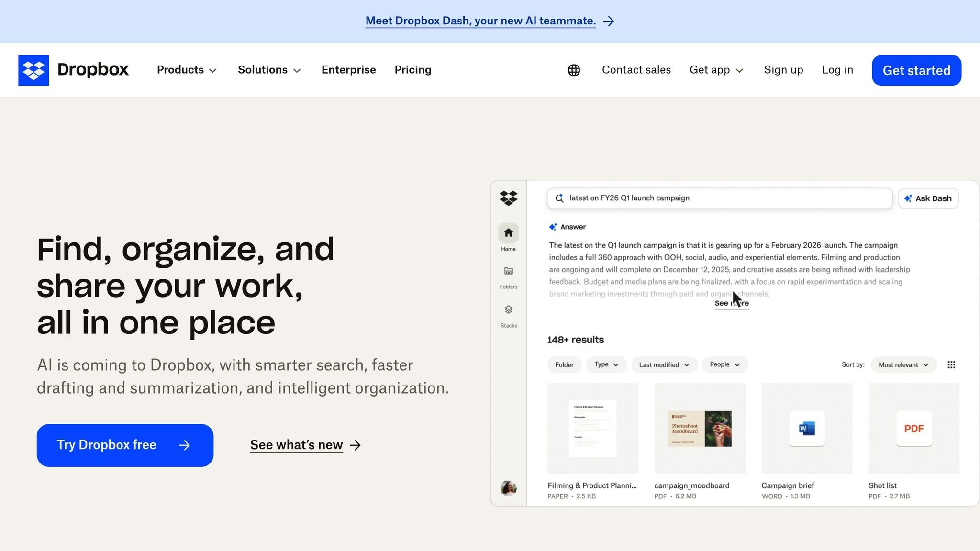Click the search magnifier icon in the search bar
The image size is (980, 551).
[559, 198]
